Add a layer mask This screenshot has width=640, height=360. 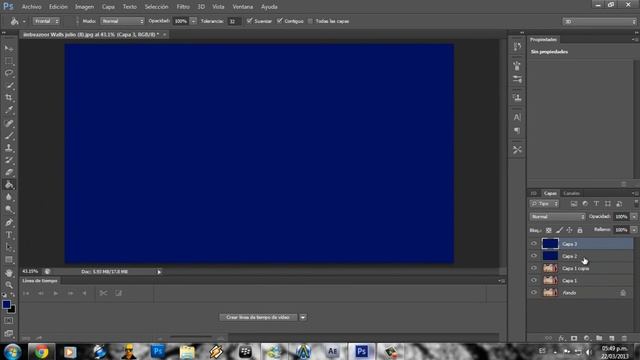(x=574, y=338)
